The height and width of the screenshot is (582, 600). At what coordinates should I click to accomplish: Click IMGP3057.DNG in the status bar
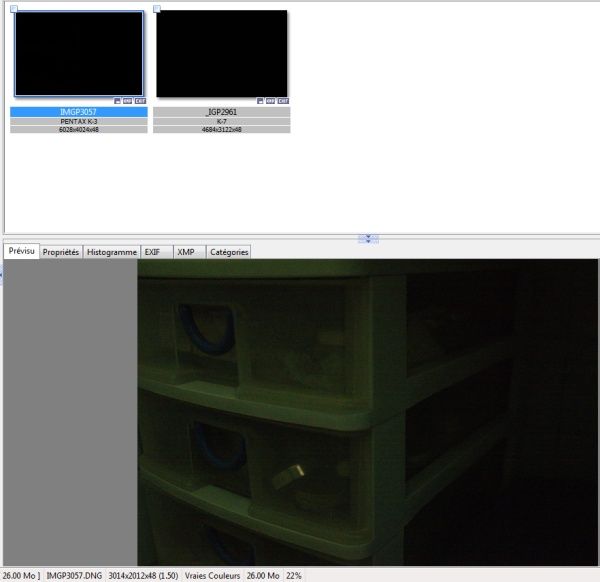pyautogui.click(x=74, y=575)
